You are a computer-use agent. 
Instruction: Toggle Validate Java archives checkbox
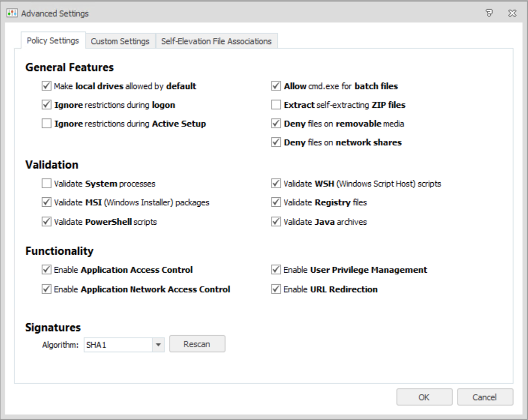pyautogui.click(x=276, y=222)
